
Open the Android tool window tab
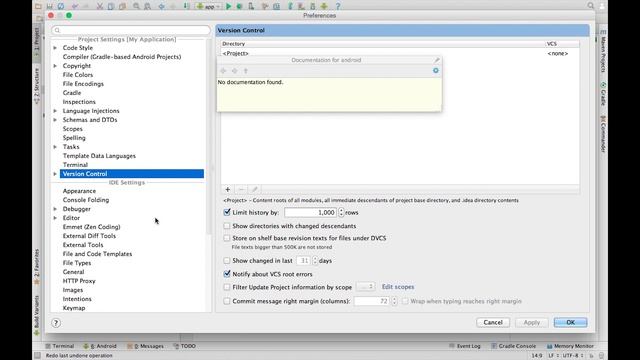[x=100, y=346]
